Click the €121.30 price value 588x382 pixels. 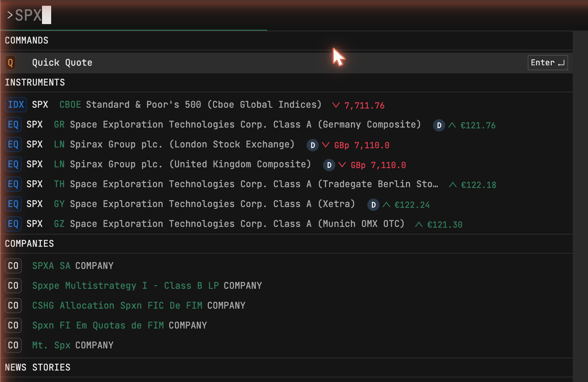coord(445,225)
